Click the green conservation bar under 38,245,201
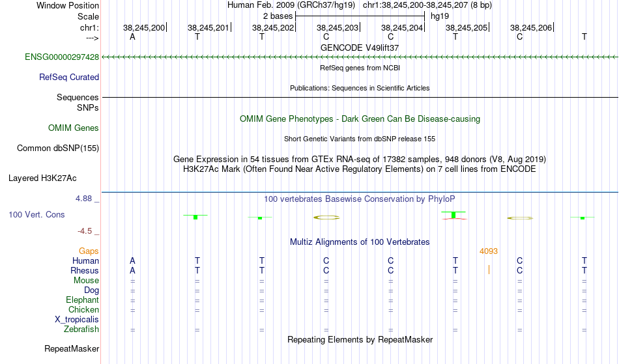This screenshot has width=619, height=364. (195, 217)
